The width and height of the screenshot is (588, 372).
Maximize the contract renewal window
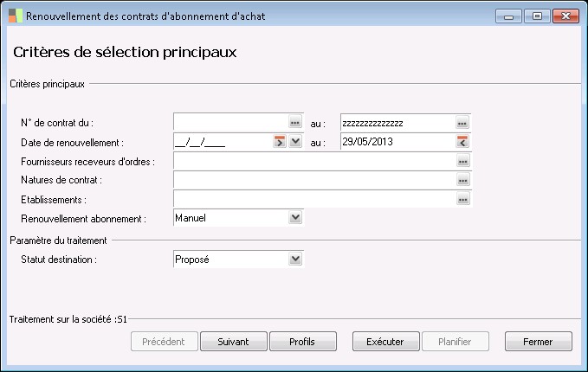tap(537, 16)
